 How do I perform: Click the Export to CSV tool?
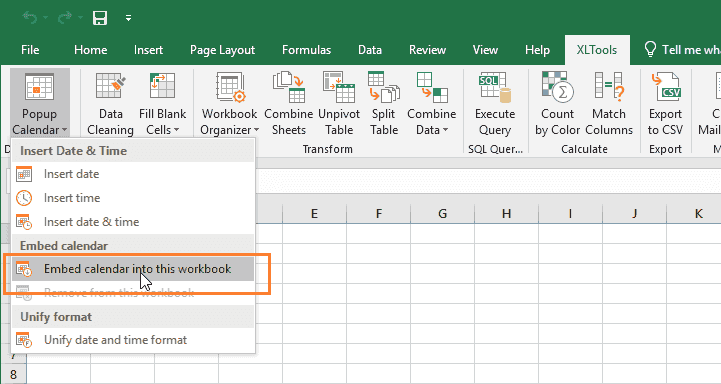click(x=665, y=104)
